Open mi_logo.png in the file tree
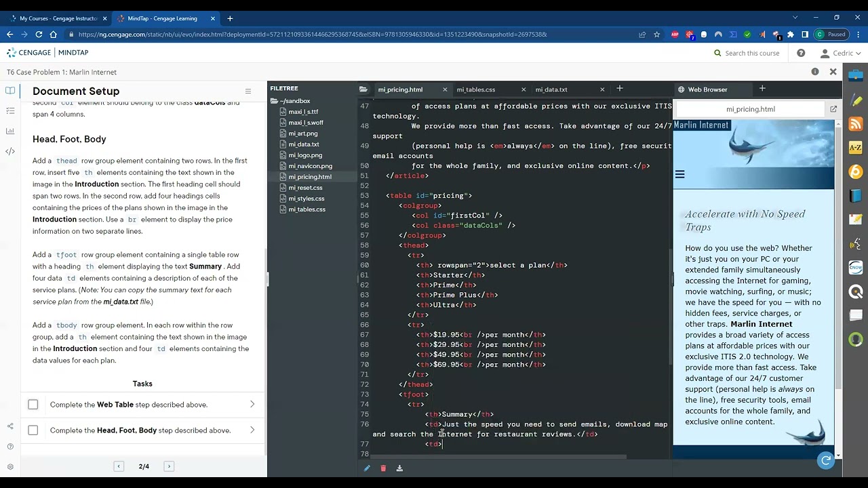868x488 pixels. pyautogui.click(x=305, y=155)
